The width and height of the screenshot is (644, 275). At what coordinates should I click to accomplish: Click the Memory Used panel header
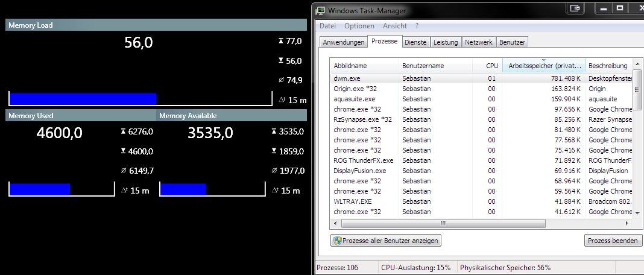click(81, 116)
